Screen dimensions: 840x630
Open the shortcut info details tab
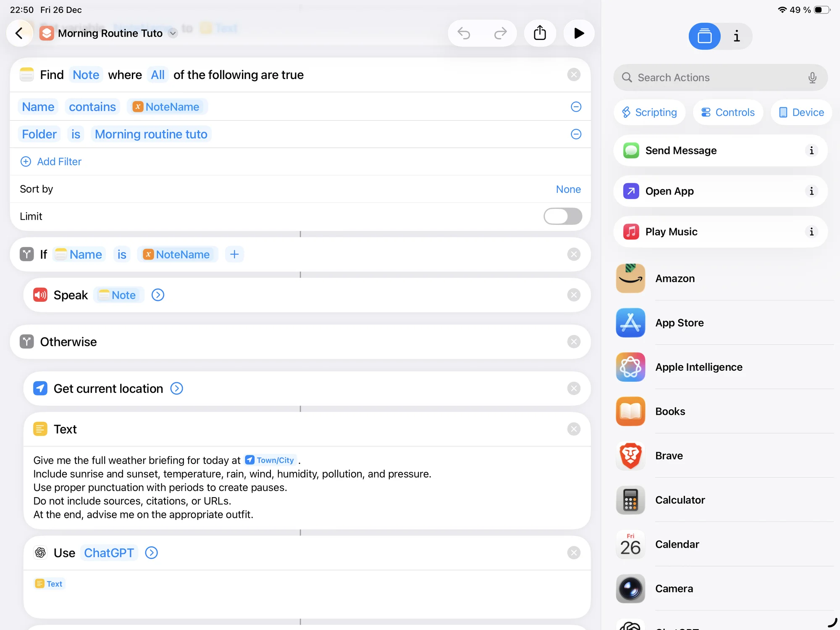click(x=736, y=37)
